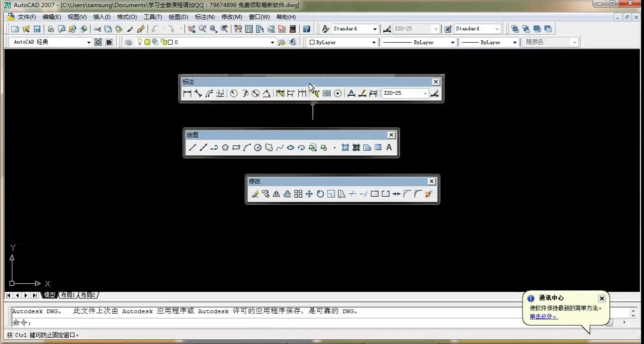Select the Linear Dimension tool on 标注 toolbar
Screen dimensions: 644x344
coord(186,93)
